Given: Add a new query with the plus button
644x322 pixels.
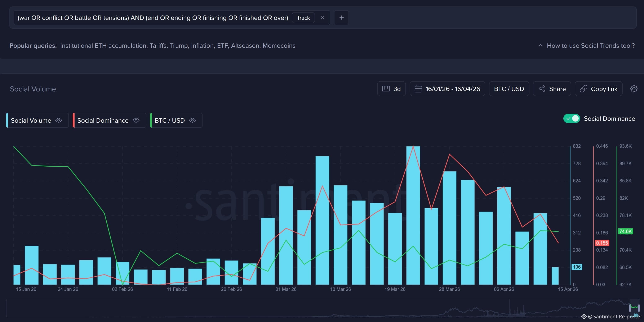Looking at the screenshot, I should 341,18.
